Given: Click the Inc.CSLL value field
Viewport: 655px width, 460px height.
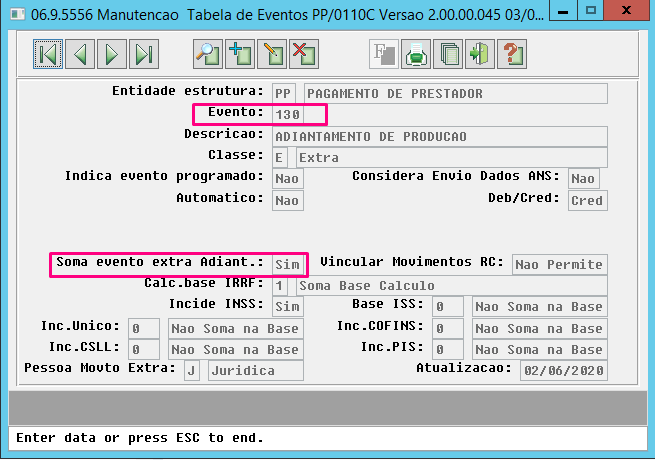Looking at the screenshot, I should click(144, 349).
